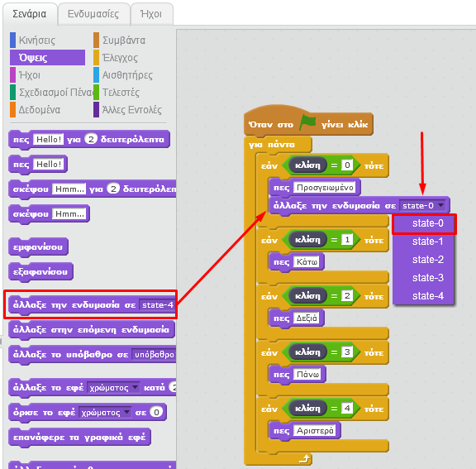Choose state-4 from the costume list
The image size is (476, 469).
pos(424,296)
